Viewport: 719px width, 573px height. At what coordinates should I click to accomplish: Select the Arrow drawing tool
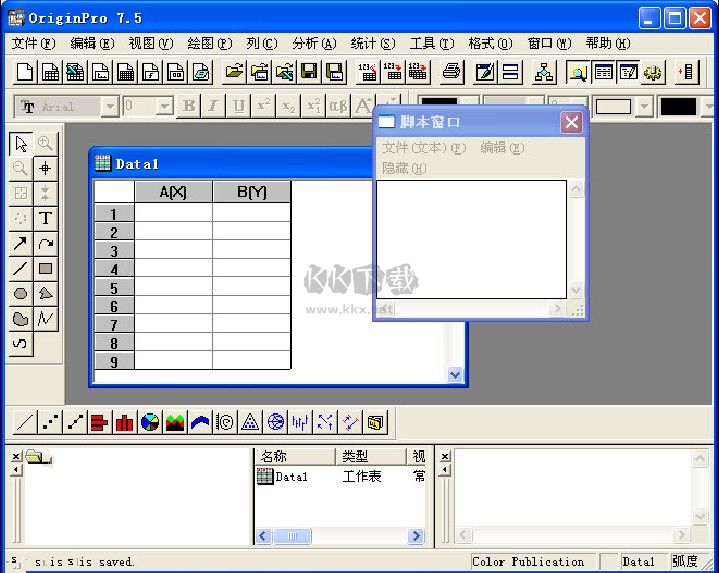[x=21, y=243]
